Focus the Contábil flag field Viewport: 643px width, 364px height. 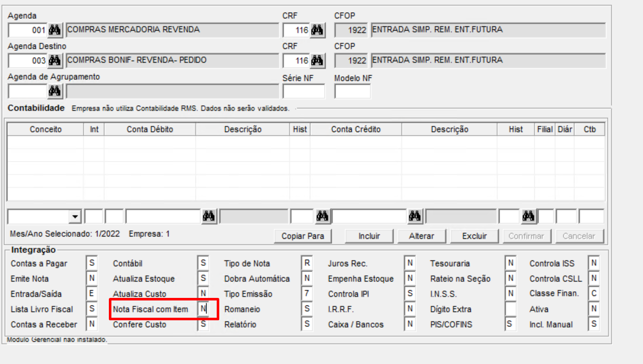tap(203, 263)
